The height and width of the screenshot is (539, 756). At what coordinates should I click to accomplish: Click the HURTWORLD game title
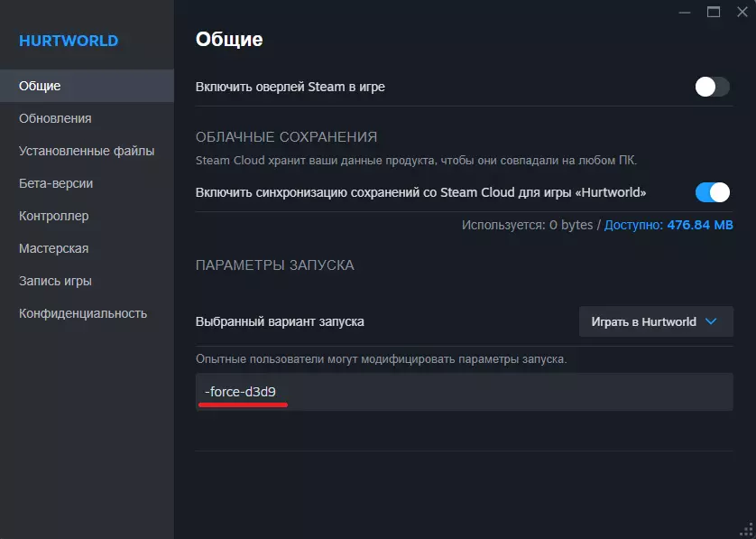tap(69, 41)
